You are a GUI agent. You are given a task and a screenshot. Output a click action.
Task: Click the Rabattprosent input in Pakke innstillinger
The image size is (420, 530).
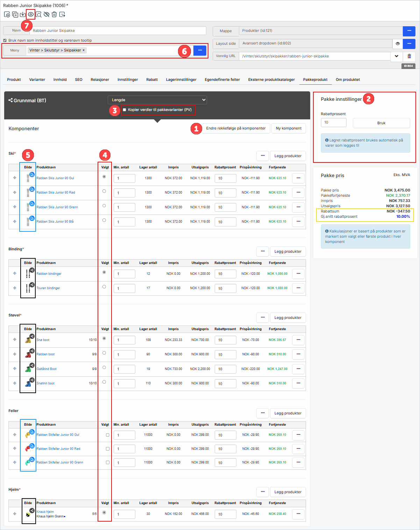tap(334, 123)
